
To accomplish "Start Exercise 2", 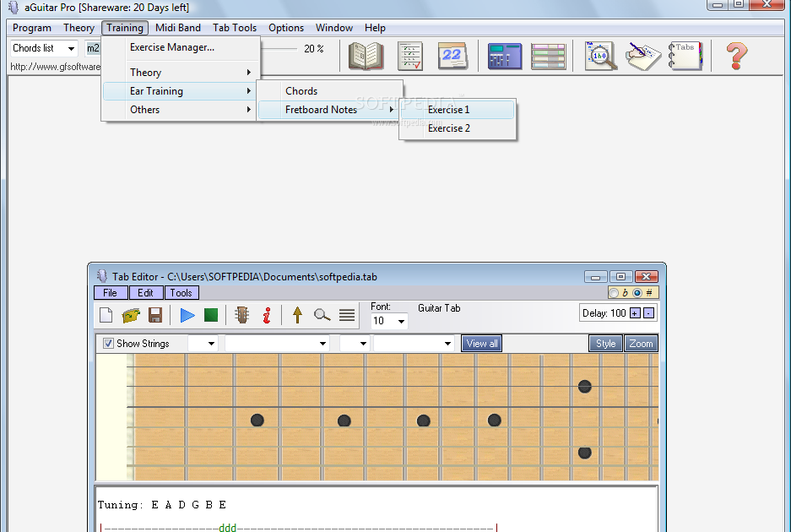I will tap(458, 128).
